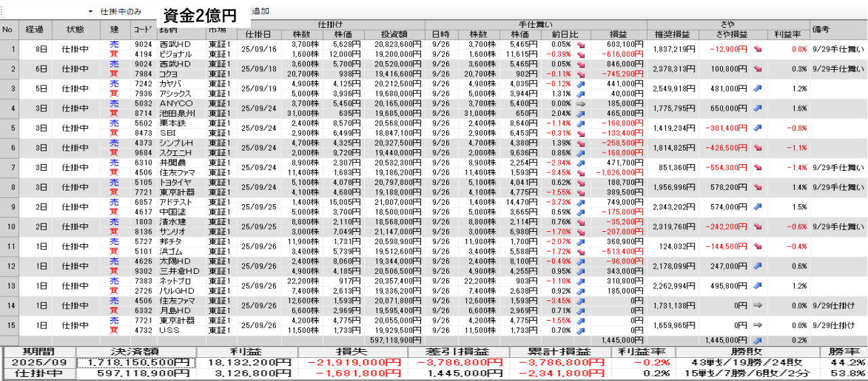Click the 利益率 column header in さや group

pos(787,34)
